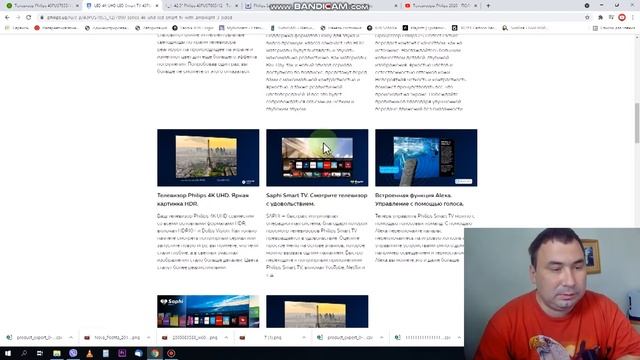The height and width of the screenshot is (360, 640).
Task: Open Bandicam recorder from the taskbar
Action: click(x=171, y=353)
